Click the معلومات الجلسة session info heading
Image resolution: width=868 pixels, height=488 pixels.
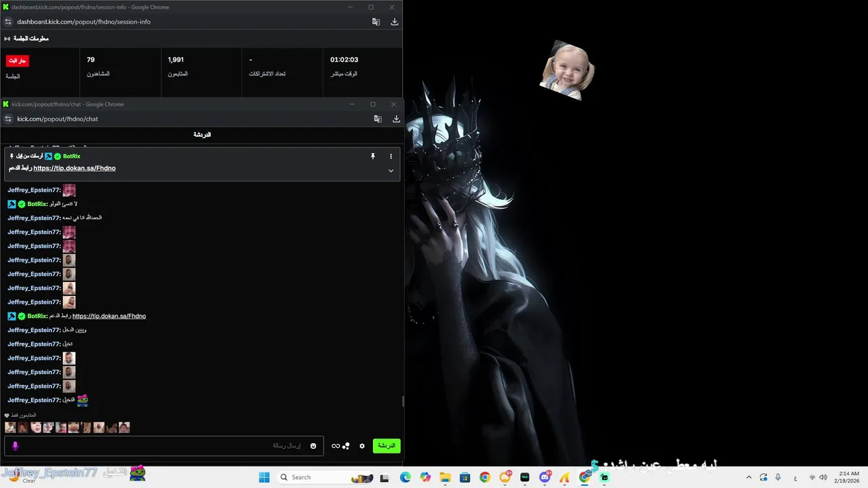[31, 39]
